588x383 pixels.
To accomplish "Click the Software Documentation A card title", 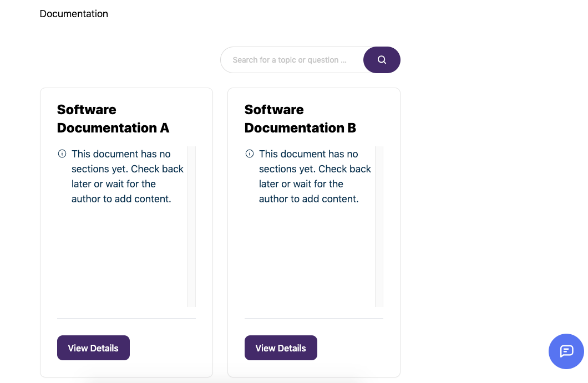I will coord(113,119).
